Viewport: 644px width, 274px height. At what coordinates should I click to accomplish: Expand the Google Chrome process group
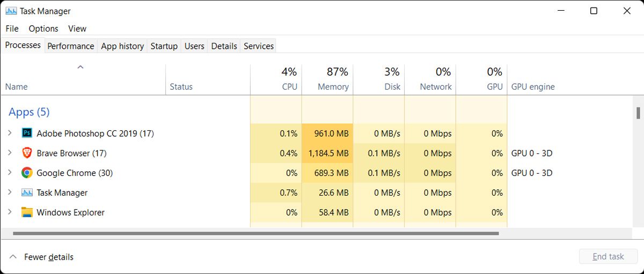10,173
